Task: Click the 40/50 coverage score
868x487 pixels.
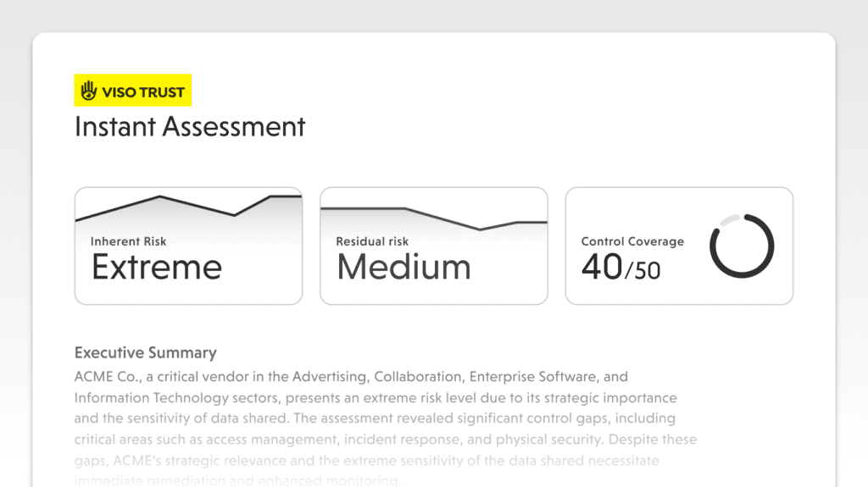Action: click(x=620, y=268)
